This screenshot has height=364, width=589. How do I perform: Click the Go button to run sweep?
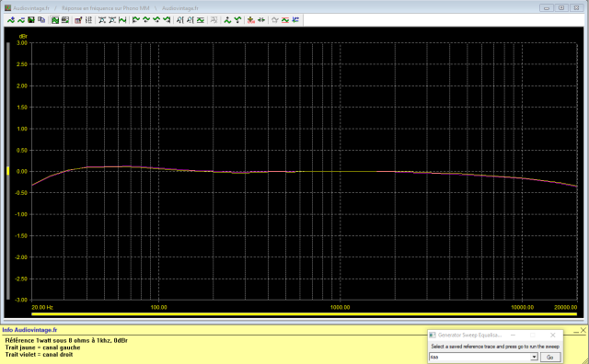[x=550, y=357]
